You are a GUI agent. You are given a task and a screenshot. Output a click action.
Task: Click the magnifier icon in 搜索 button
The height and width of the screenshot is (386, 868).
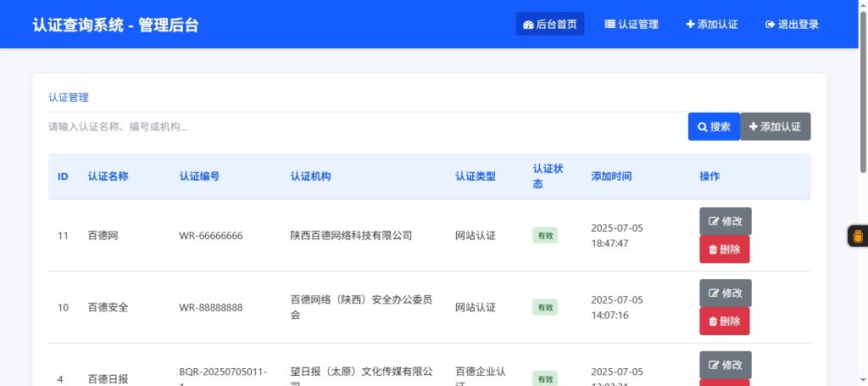click(702, 127)
